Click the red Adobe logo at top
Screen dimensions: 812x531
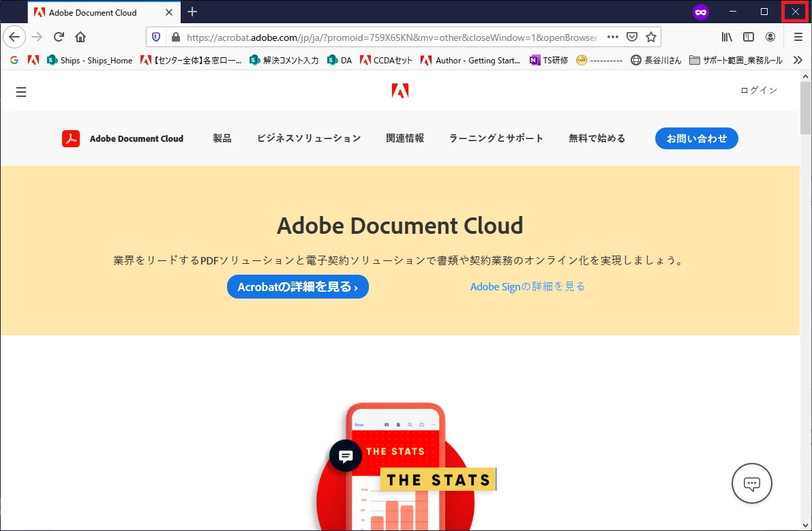[x=400, y=91]
